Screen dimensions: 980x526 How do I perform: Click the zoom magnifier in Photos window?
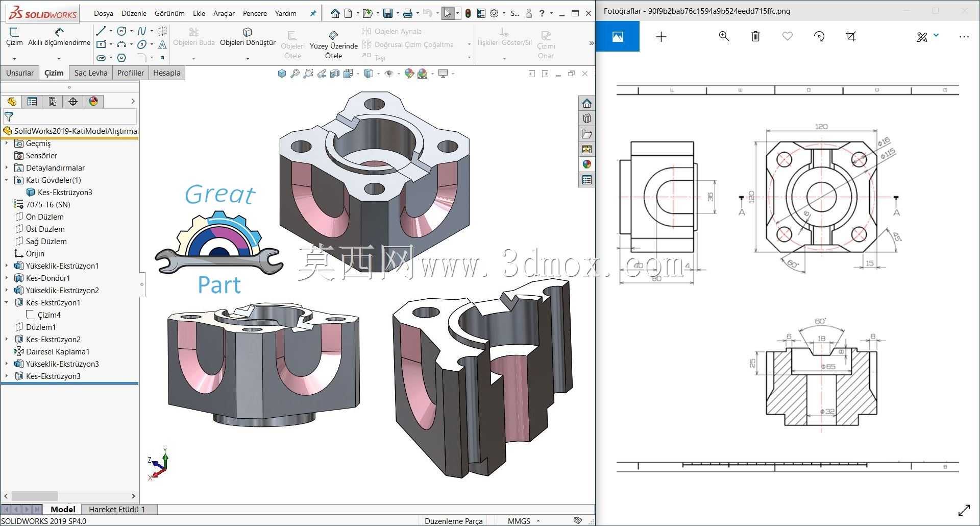click(724, 36)
